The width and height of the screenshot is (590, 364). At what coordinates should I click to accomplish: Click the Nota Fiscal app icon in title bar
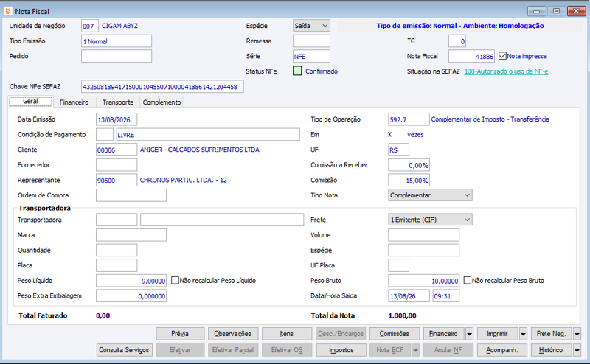[8, 11]
